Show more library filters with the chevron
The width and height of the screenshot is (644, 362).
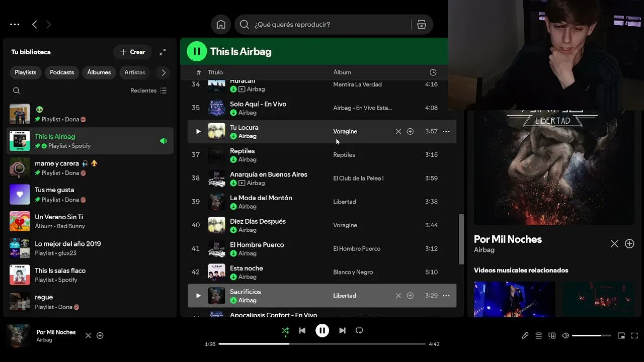(164, 72)
